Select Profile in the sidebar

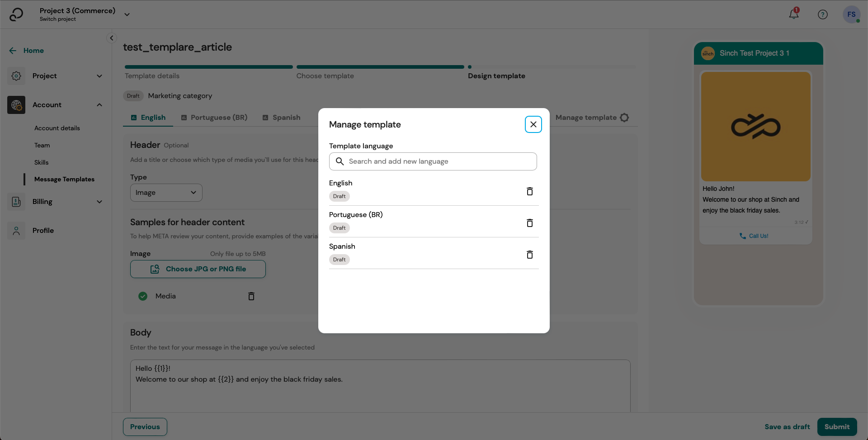(43, 231)
